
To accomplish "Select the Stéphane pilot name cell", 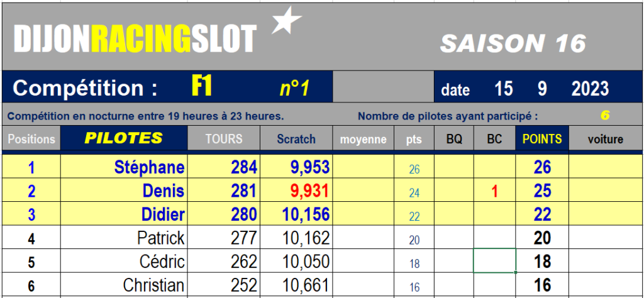I will pyautogui.click(x=124, y=167).
